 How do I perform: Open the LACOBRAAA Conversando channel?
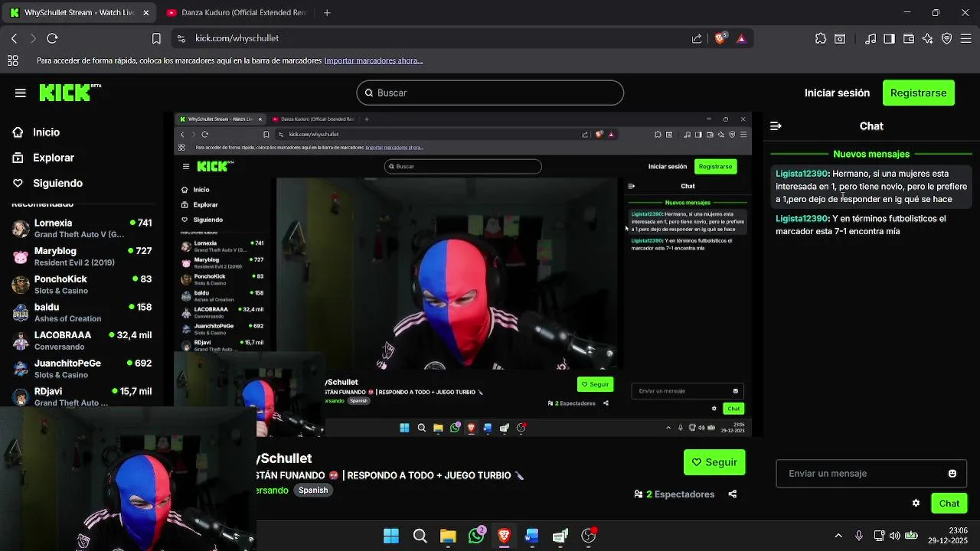tap(82, 341)
